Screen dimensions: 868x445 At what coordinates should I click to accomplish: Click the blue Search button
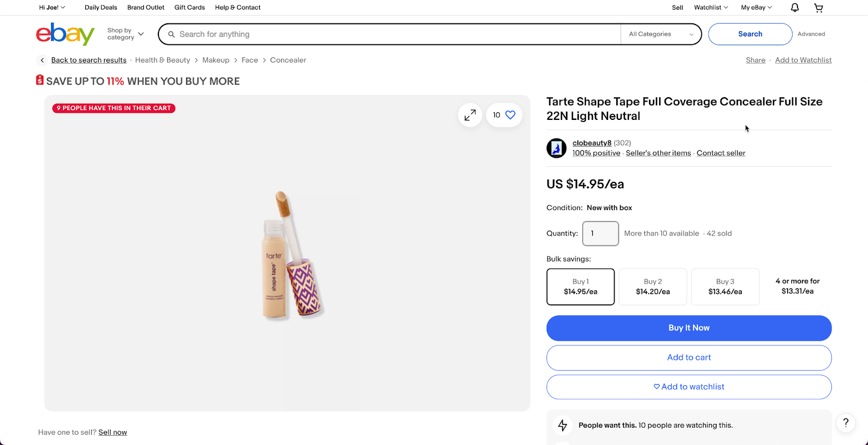click(750, 34)
